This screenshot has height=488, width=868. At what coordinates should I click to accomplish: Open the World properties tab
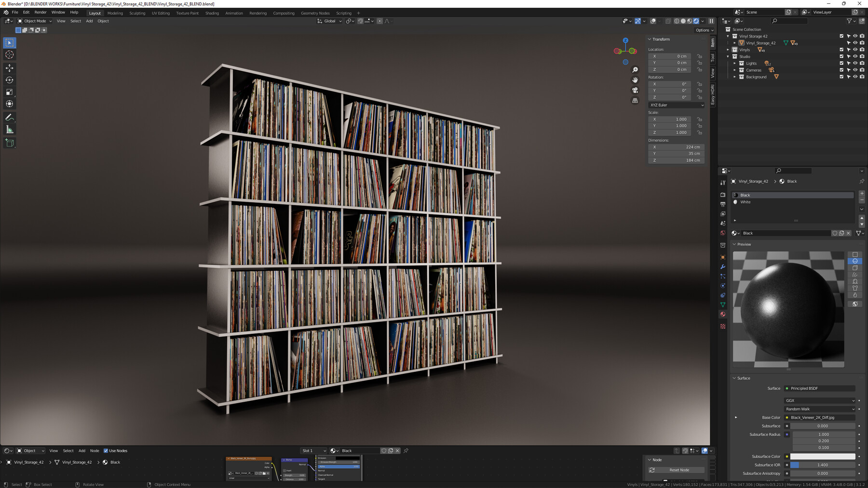tap(723, 233)
